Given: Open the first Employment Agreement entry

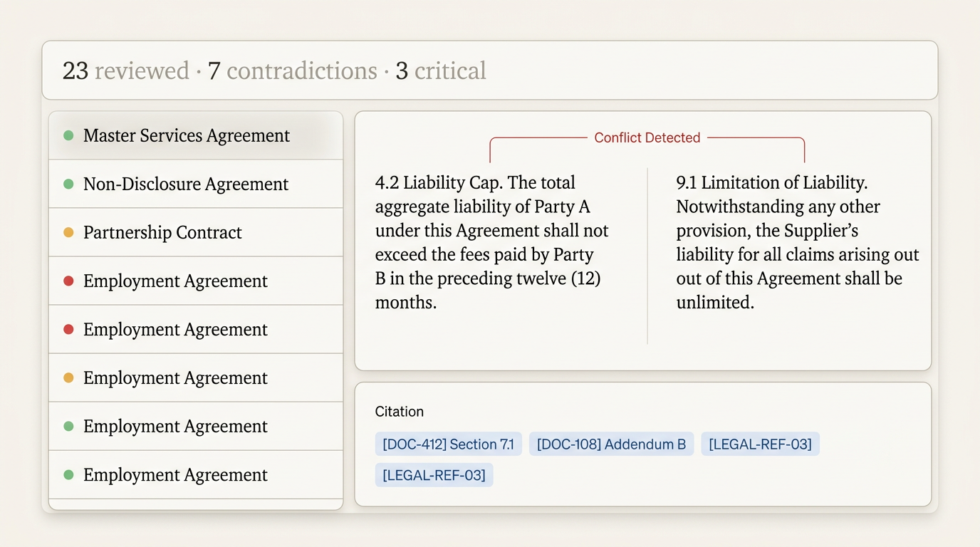Looking at the screenshot, I should pos(175,281).
